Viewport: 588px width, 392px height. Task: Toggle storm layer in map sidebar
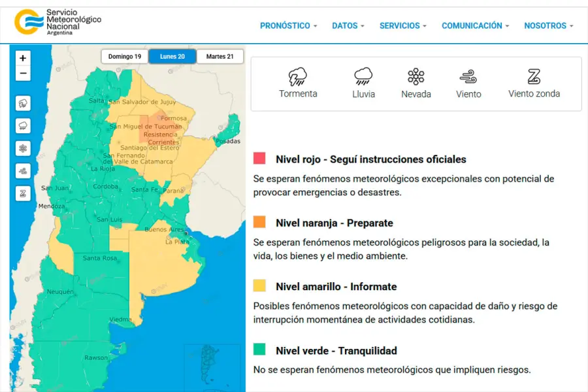[23, 103]
